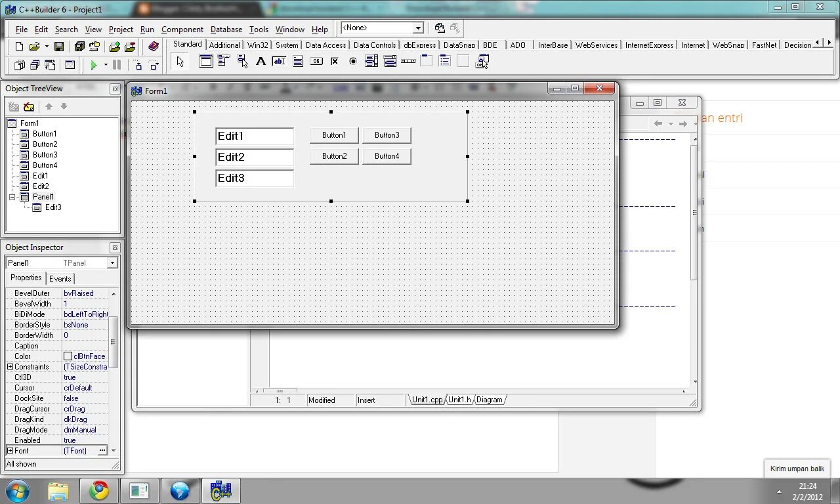Click the Open Project icon
Screen dimensions: 840x504
[x=94, y=47]
